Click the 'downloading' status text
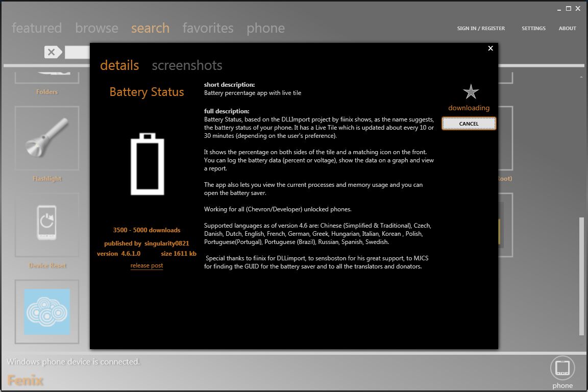The height and width of the screenshot is (392, 588). click(x=469, y=108)
